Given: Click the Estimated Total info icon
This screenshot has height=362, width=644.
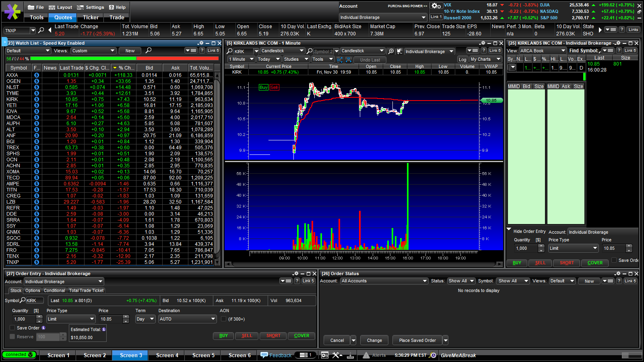Looking at the screenshot, I should (104, 329).
